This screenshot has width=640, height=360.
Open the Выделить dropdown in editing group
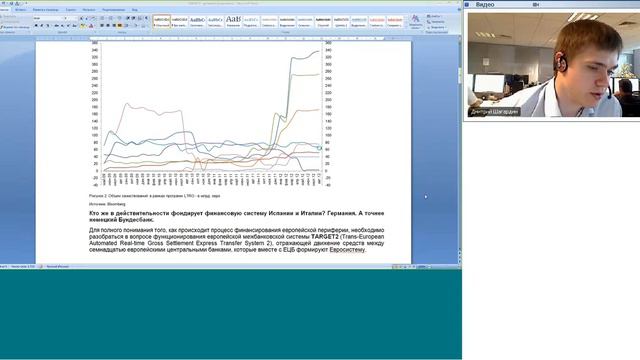[x=436, y=27]
